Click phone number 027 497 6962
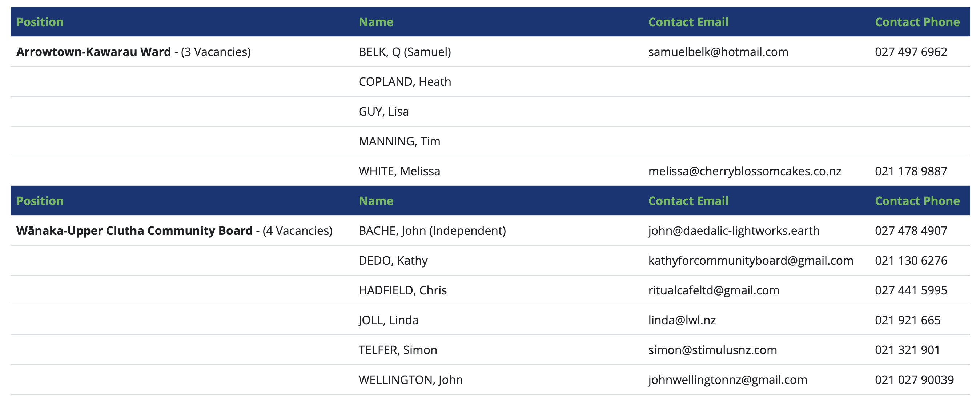980x405 pixels. pyautogui.click(x=911, y=52)
